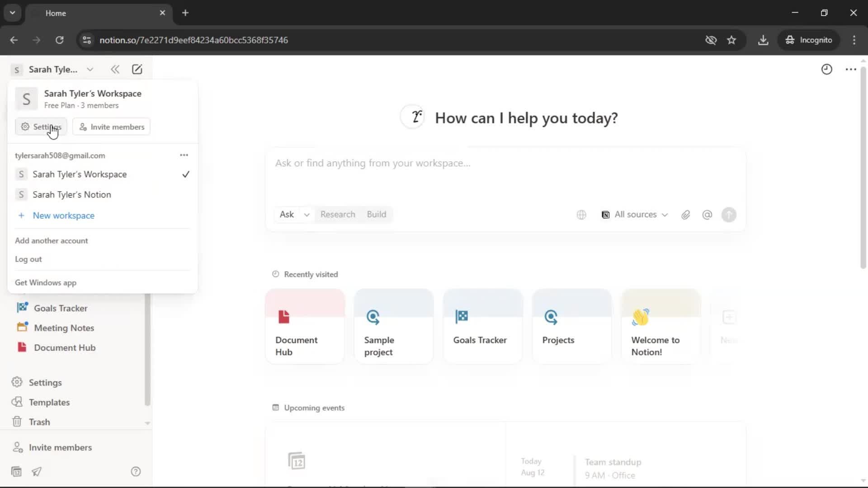This screenshot has height=488, width=868.
Task: Click the Ask or find anything input field
Action: (x=505, y=163)
